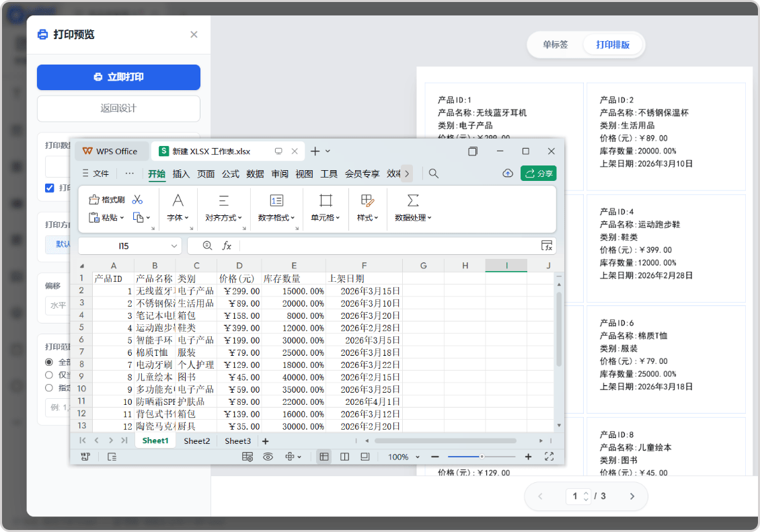
Task: Expand the cell name box dropdown
Action: tap(174, 246)
